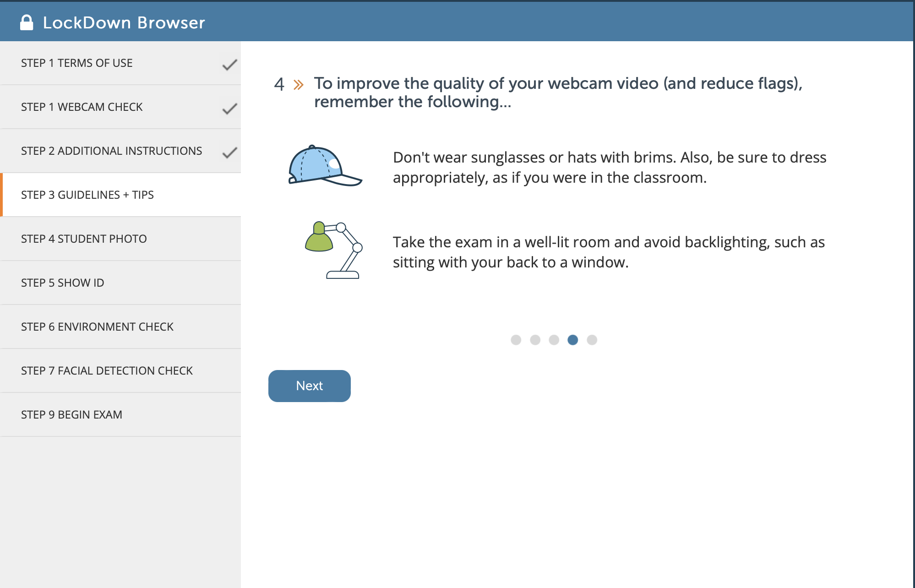Screen dimensions: 915x588
Task: Click the checkmark next to Terms of Use
Action: click(x=229, y=65)
